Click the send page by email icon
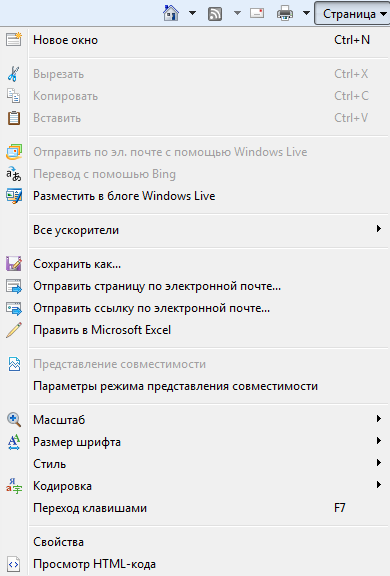The image size is (390, 576). pos(14,286)
